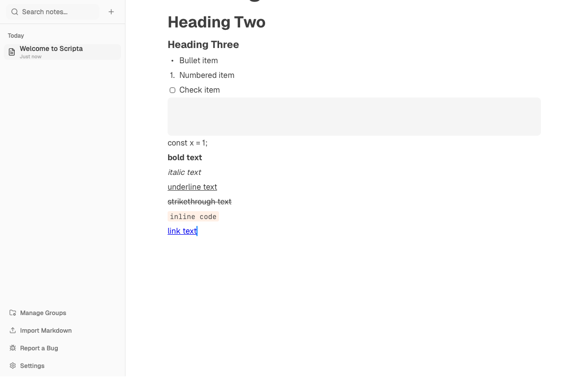
Task: Click Manage Groups in the sidebar
Action: pyautogui.click(x=43, y=313)
